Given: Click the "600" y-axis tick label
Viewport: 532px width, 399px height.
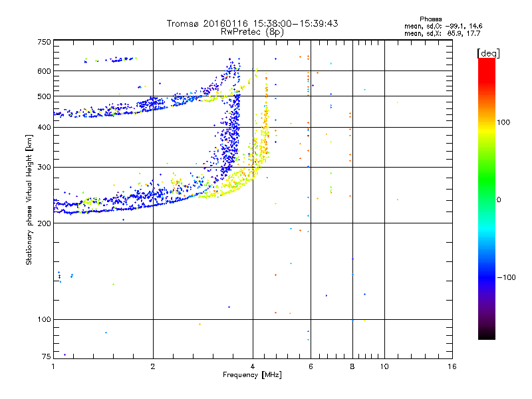Looking at the screenshot, I should point(45,71).
